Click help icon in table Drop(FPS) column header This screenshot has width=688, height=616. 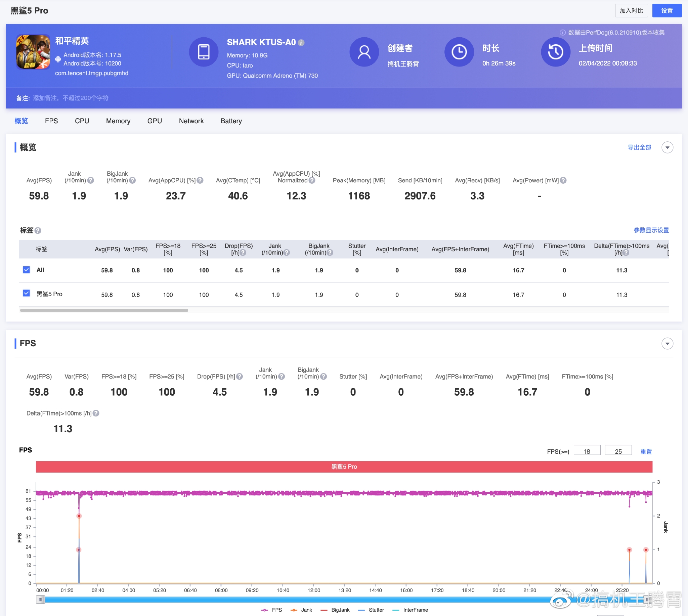(x=243, y=253)
